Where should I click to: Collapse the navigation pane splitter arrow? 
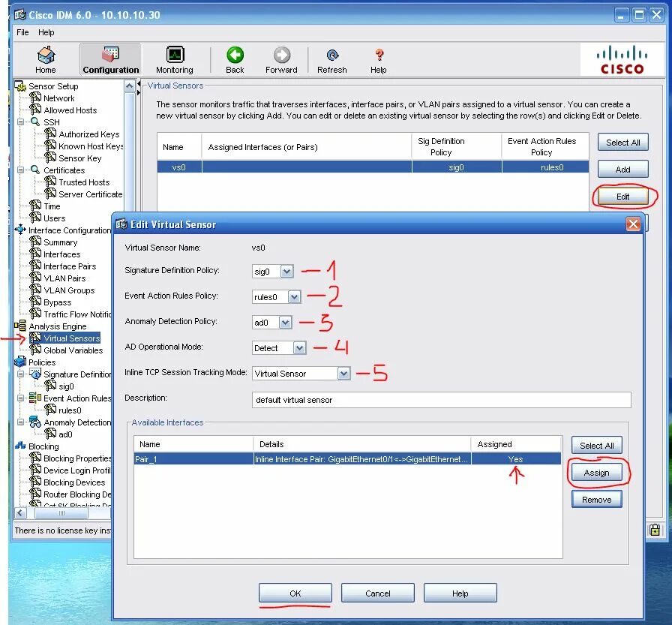(x=139, y=83)
